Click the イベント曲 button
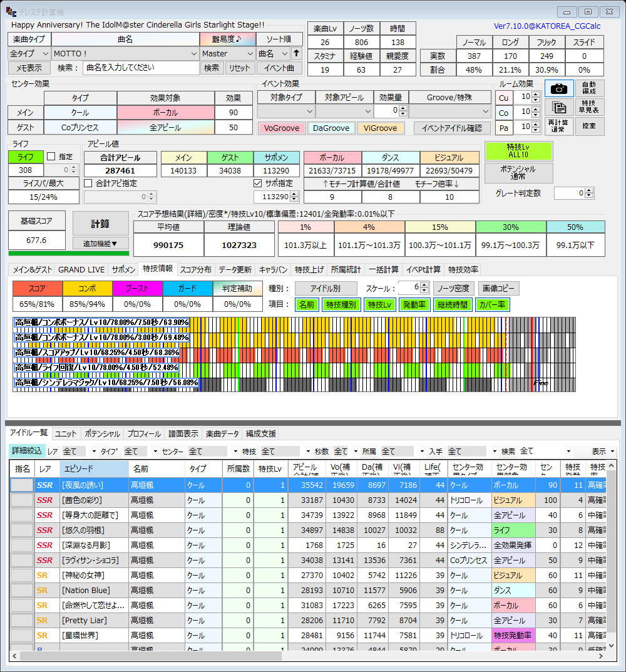Image resolution: width=626 pixels, height=672 pixels. pos(279,68)
